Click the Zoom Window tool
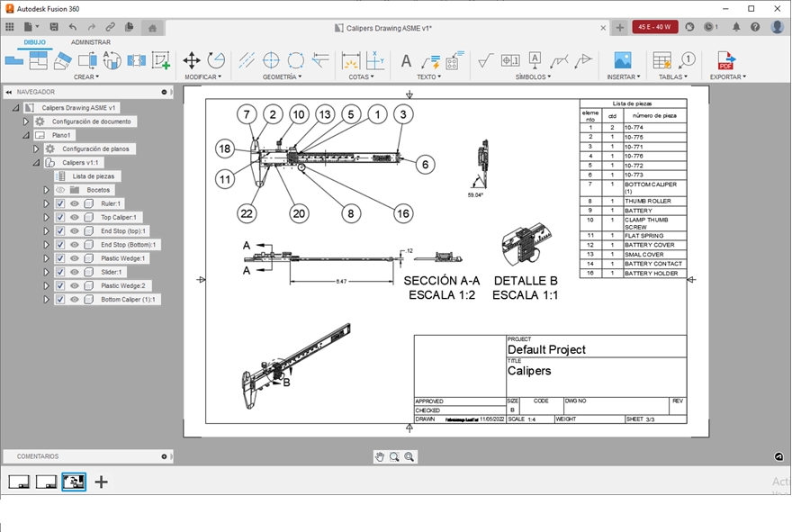Image resolution: width=792 pixels, height=532 pixels. tap(394, 456)
